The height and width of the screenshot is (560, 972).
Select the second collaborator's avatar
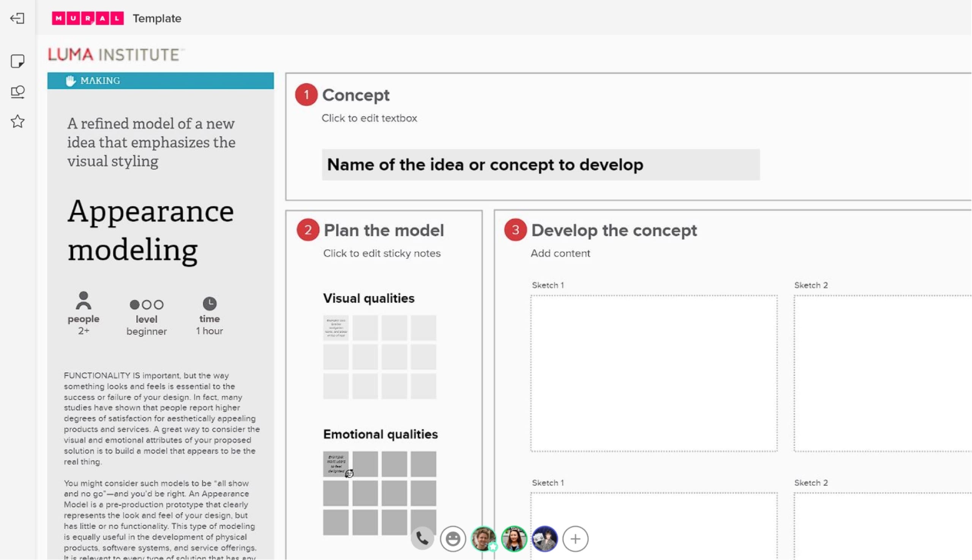click(514, 539)
